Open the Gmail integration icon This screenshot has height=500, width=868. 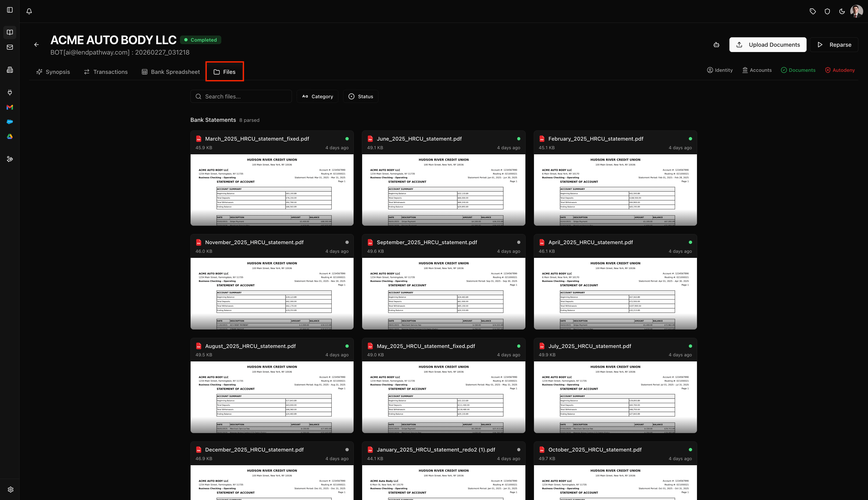(x=10, y=107)
